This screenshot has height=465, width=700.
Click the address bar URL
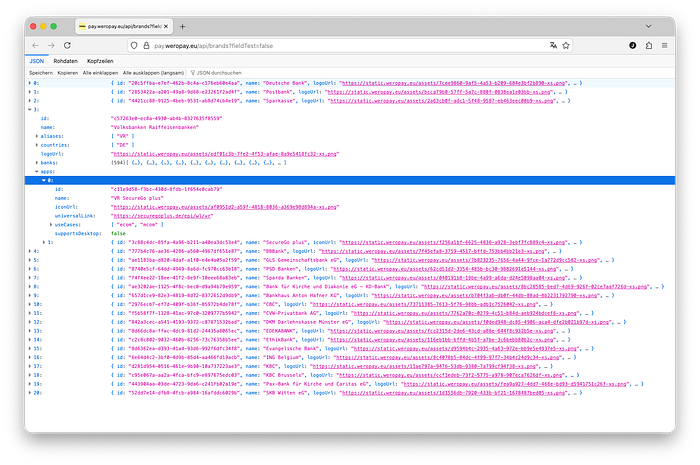click(213, 46)
